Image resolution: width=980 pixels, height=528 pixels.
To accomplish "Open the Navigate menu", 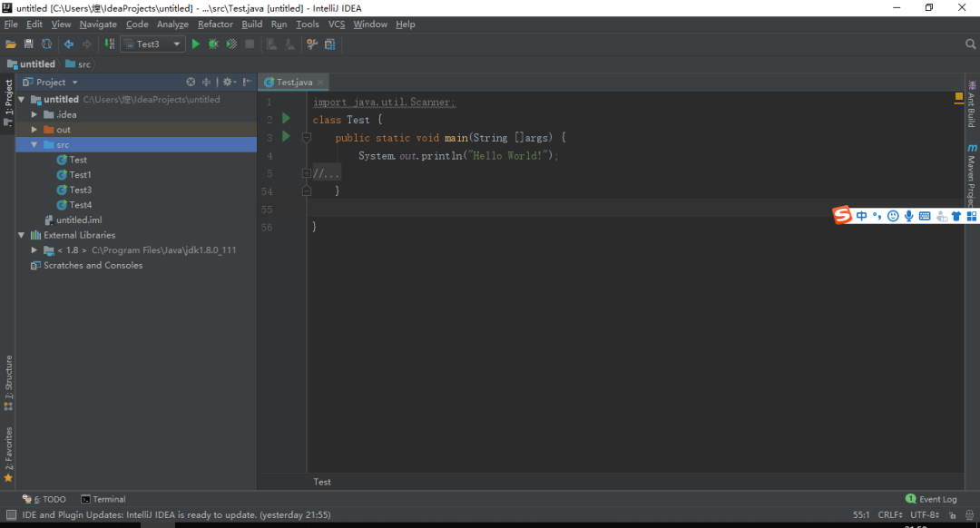I will [x=98, y=24].
